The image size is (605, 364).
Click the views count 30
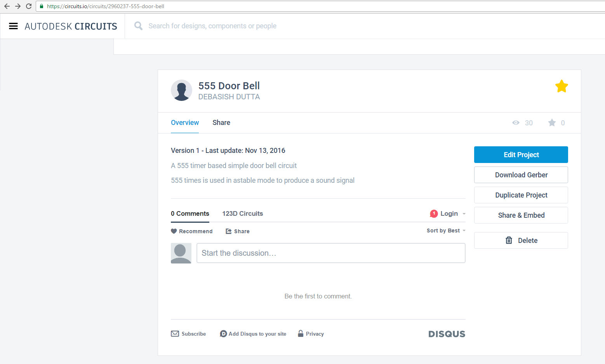coord(529,123)
